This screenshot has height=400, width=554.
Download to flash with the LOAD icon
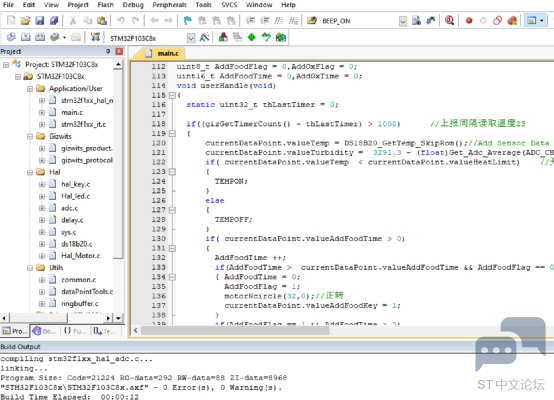[x=95, y=37]
